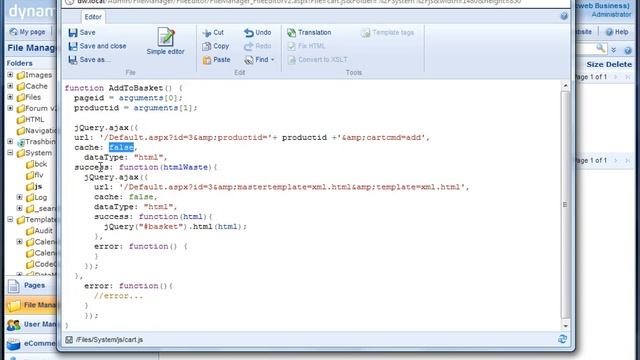This screenshot has height=360, width=640.
Task: Open My page in the top toolbar
Action: (27, 32)
